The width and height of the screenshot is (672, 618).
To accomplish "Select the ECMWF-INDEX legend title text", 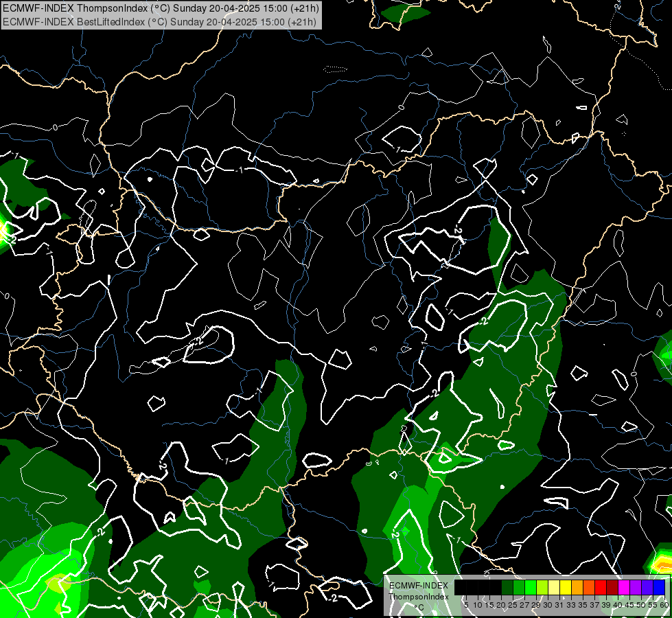I will coord(418,586).
